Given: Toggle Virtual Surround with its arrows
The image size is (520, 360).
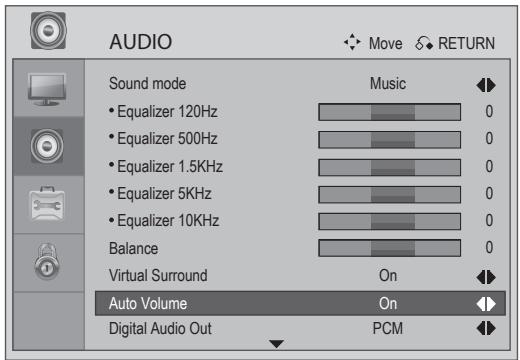Looking at the screenshot, I should tap(486, 277).
